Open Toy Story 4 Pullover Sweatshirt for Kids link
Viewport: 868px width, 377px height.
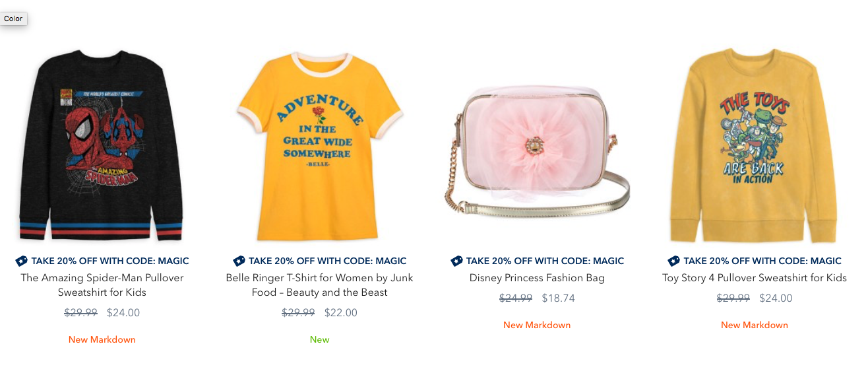point(755,278)
